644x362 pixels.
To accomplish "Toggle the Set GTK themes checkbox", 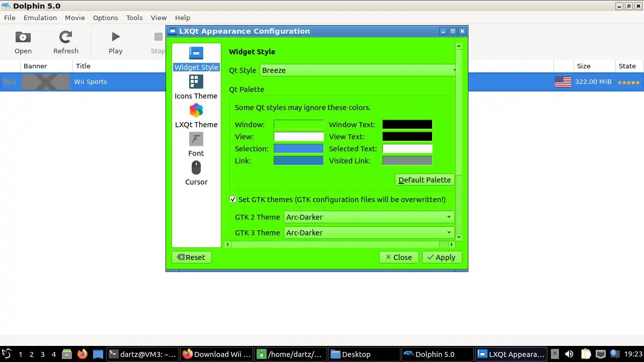I will click(x=233, y=200).
